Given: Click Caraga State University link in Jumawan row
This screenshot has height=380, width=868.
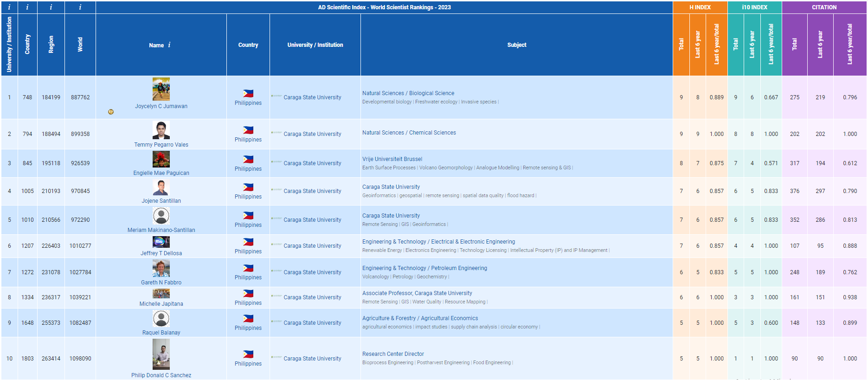Looking at the screenshot, I should pyautogui.click(x=312, y=97).
